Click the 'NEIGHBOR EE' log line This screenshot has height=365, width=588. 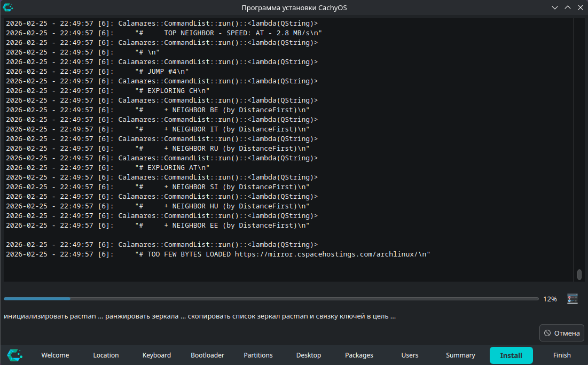coord(158,226)
